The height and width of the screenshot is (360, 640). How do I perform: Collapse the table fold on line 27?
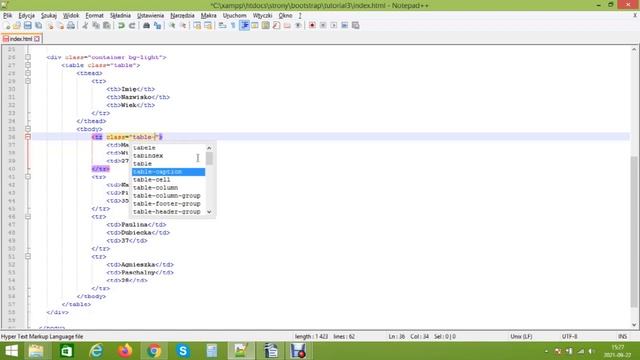coord(28,65)
